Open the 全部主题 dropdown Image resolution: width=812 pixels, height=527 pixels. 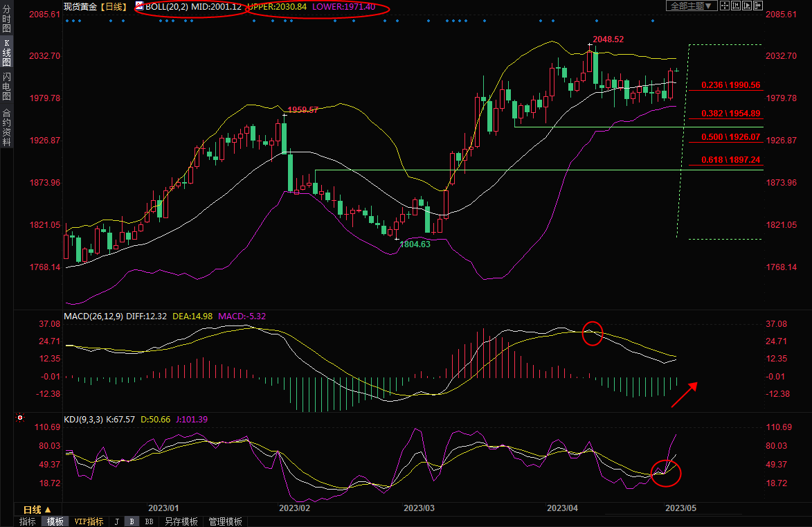tap(689, 6)
